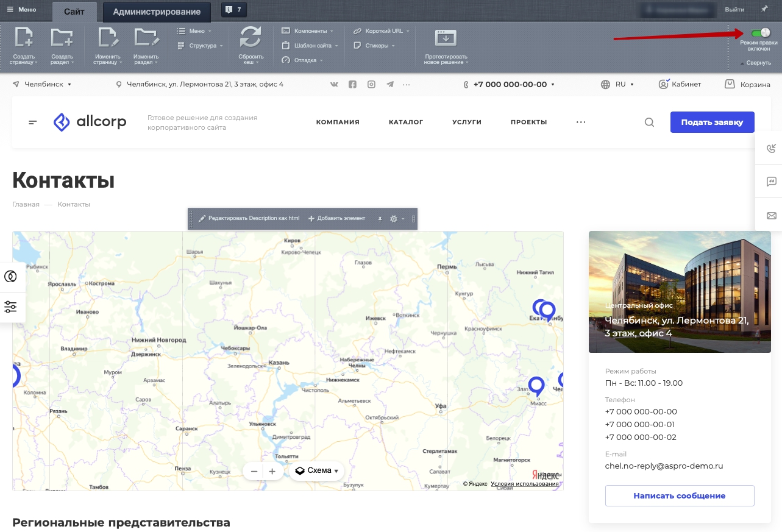Viewport: 782px width, 532px height.
Task: Click Добавить элемент in edit toolbar
Action: tap(337, 218)
